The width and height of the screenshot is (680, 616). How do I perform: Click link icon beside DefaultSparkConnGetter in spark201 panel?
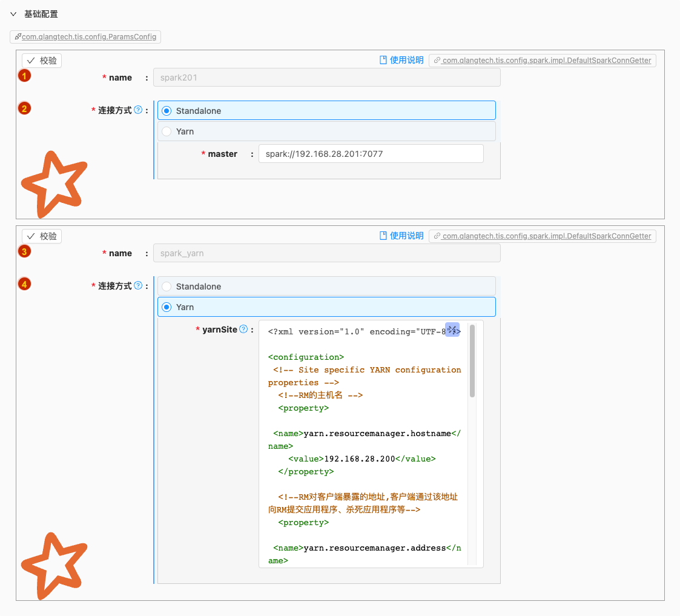pyautogui.click(x=437, y=61)
